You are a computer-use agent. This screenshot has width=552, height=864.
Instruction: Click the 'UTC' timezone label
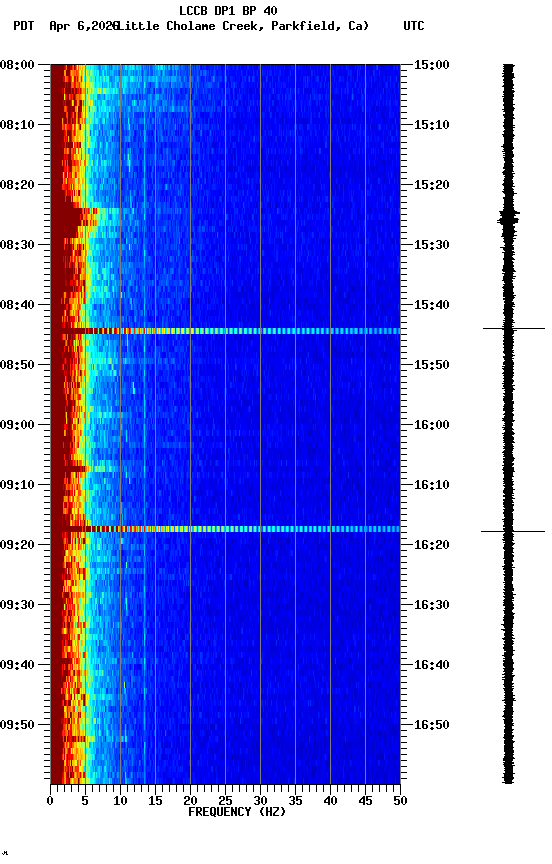(414, 26)
